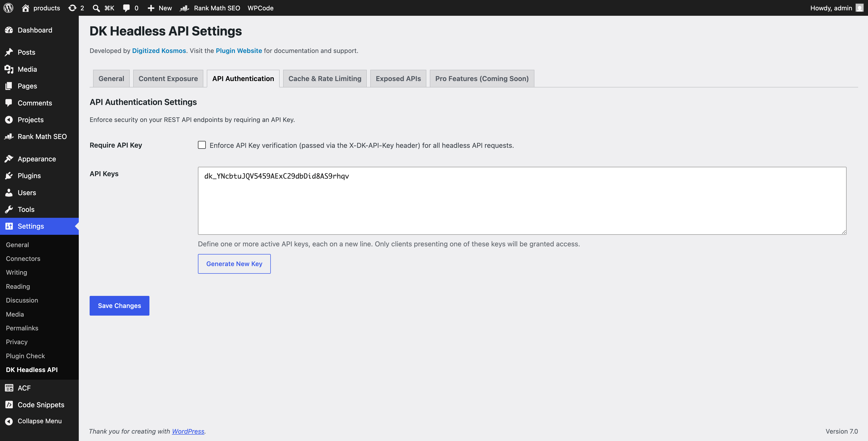Open the comments bubble in admin bar
The image size is (868, 441).
click(126, 8)
